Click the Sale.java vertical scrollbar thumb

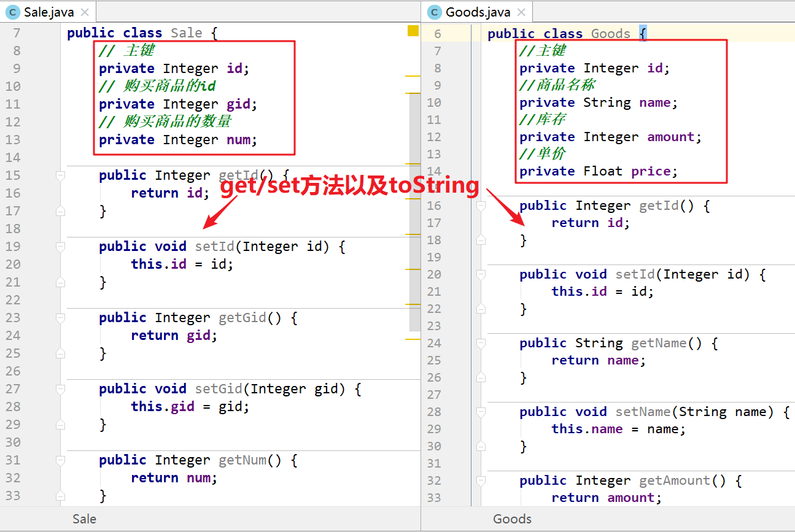[x=415, y=212]
